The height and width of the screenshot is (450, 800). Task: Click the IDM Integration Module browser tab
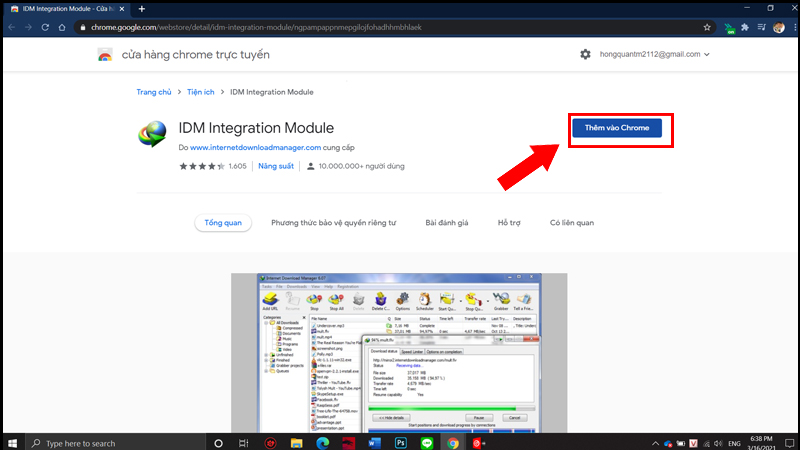click(x=67, y=9)
